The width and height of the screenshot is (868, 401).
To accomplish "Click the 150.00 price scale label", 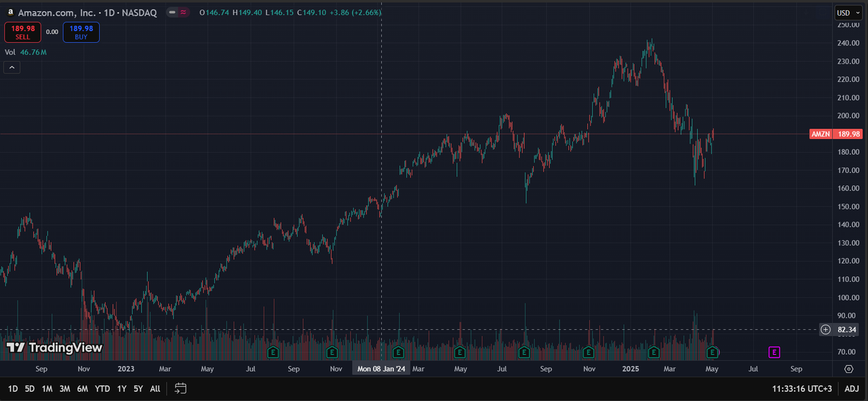I will click(x=848, y=206).
